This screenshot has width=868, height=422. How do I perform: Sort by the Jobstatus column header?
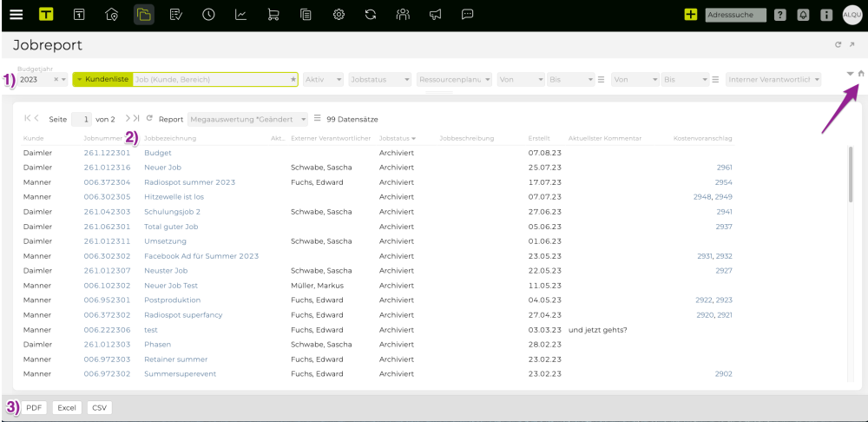pyautogui.click(x=398, y=138)
